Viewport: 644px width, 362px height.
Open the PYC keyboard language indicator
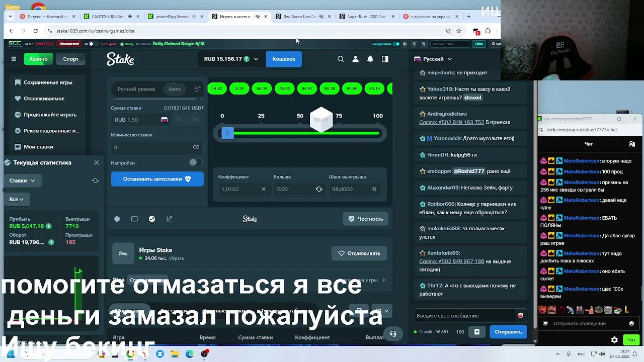pyautogui.click(x=580, y=354)
